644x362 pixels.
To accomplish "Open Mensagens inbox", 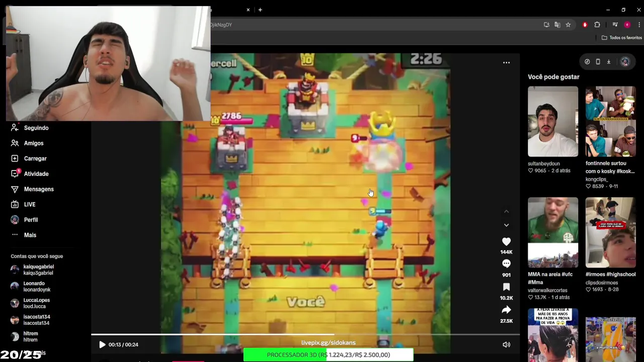I will 39,189.
